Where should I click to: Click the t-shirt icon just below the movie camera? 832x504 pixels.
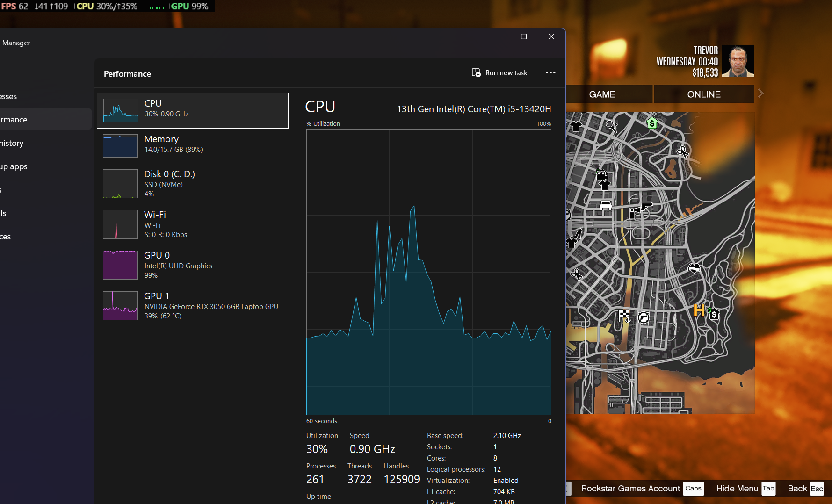(x=604, y=185)
